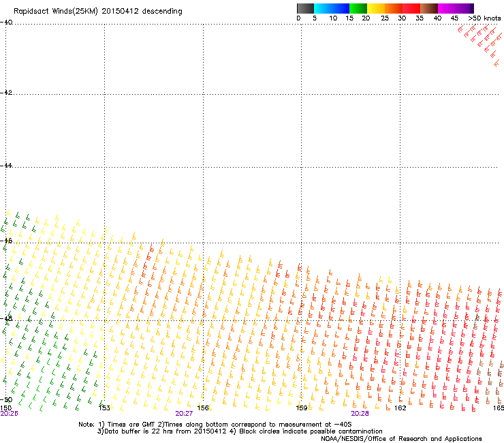Click the red 30-35 knots legend segment
This screenshot has width=504, height=443.
tap(411, 8)
